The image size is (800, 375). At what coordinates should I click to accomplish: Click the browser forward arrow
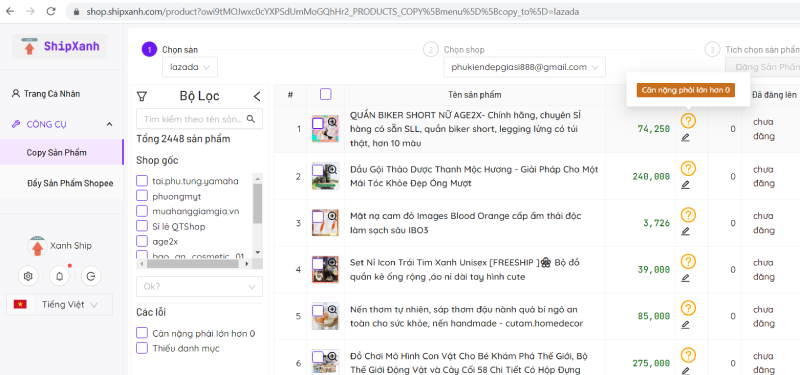coord(30,11)
